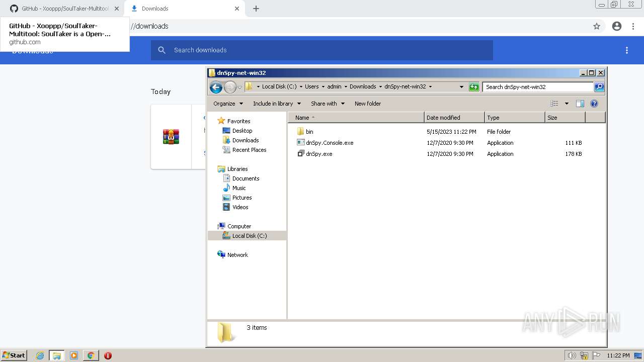Sort files by Name column header
The image size is (644, 362).
click(x=356, y=118)
